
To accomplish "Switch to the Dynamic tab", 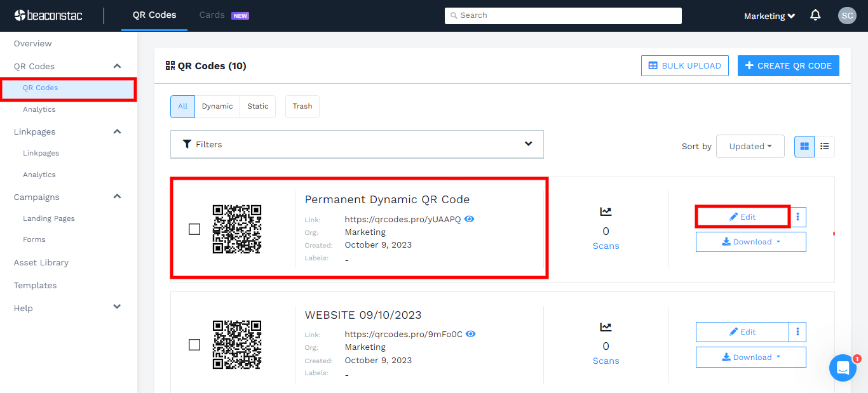I will [x=217, y=106].
